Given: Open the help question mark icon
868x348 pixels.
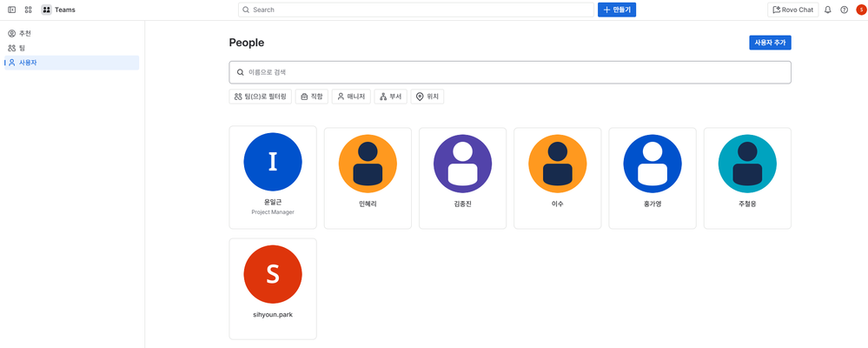Looking at the screenshot, I should point(844,10).
